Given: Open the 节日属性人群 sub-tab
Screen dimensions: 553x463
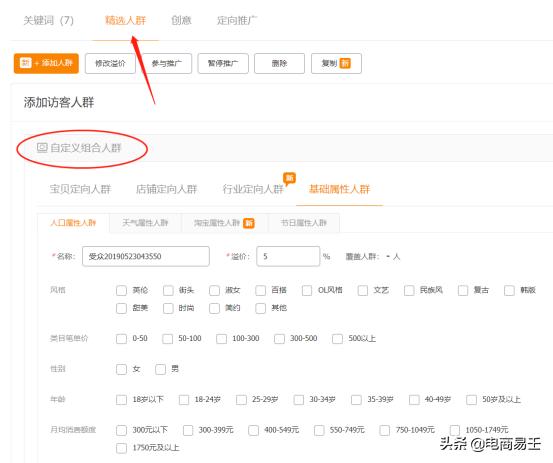Looking at the screenshot, I should pyautogui.click(x=304, y=223).
